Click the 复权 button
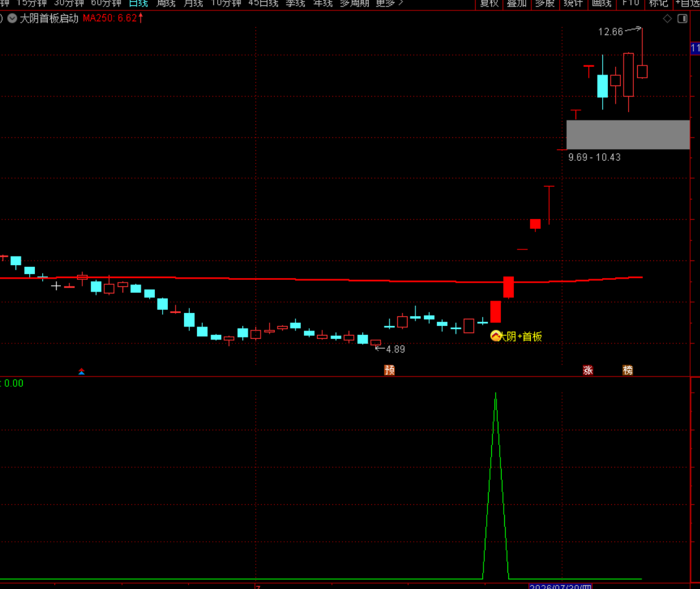The height and width of the screenshot is (589, 700). tap(489, 4)
